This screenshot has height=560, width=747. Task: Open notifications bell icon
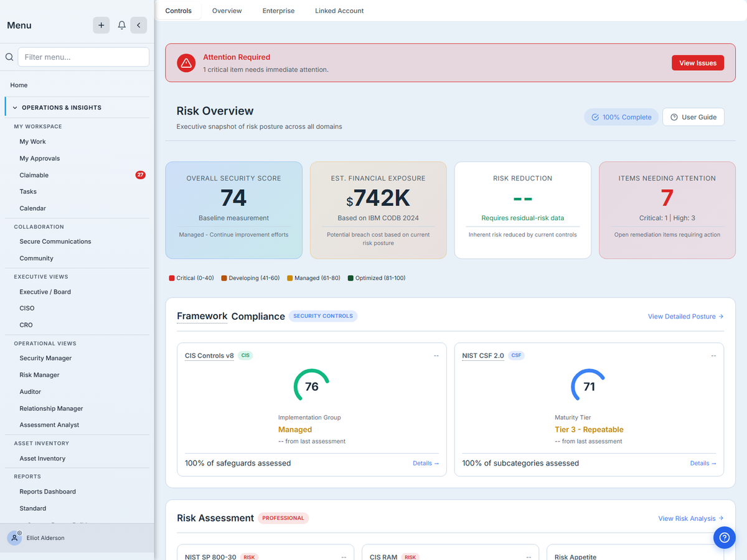[122, 25]
